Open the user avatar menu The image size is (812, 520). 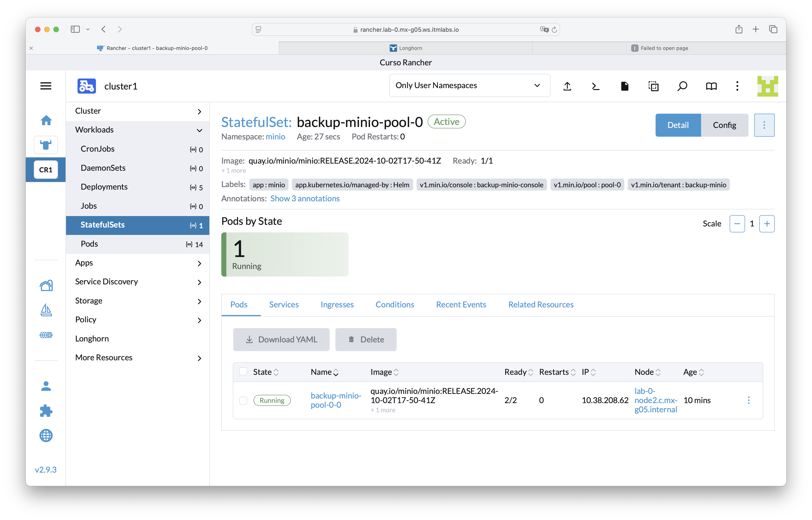[x=767, y=86]
